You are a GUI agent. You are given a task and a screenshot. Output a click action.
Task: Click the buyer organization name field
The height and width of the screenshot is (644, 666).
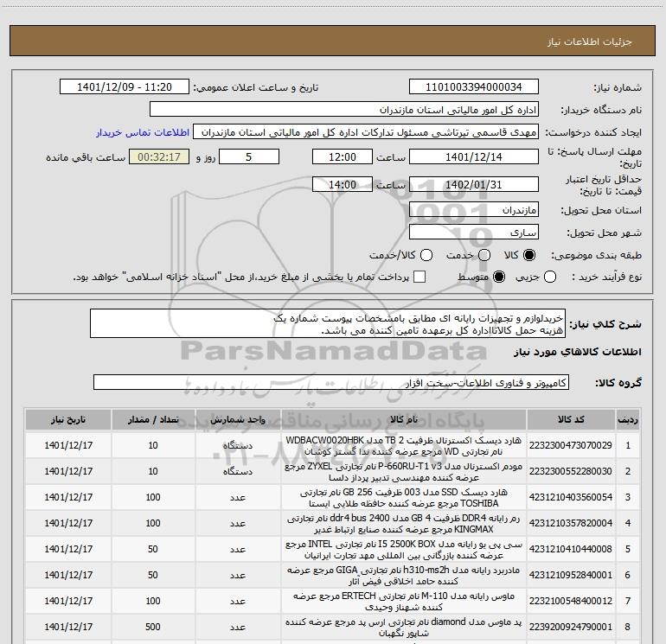click(x=344, y=110)
